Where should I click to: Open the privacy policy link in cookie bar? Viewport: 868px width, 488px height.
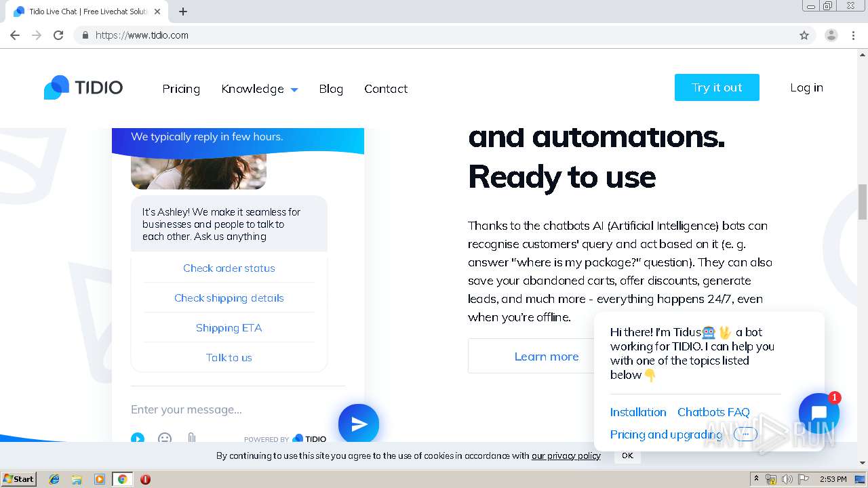click(x=566, y=455)
